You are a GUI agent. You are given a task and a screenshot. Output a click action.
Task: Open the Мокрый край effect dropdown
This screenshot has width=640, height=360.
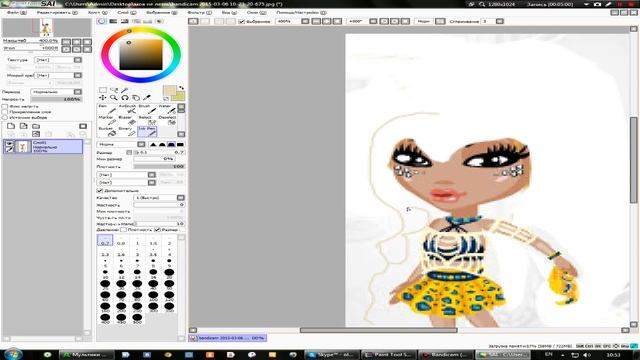point(78,76)
